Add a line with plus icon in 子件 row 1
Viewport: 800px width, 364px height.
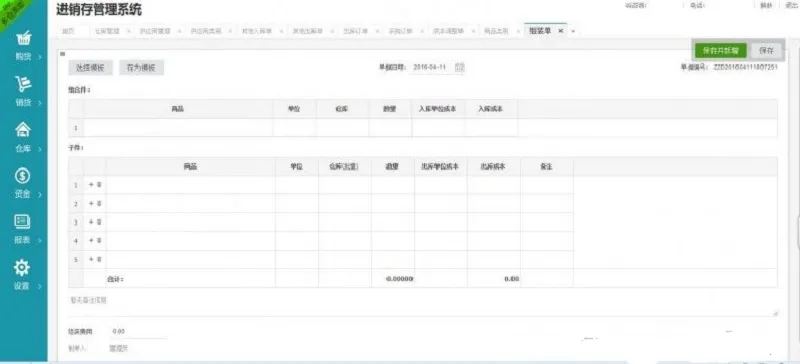[x=91, y=185]
